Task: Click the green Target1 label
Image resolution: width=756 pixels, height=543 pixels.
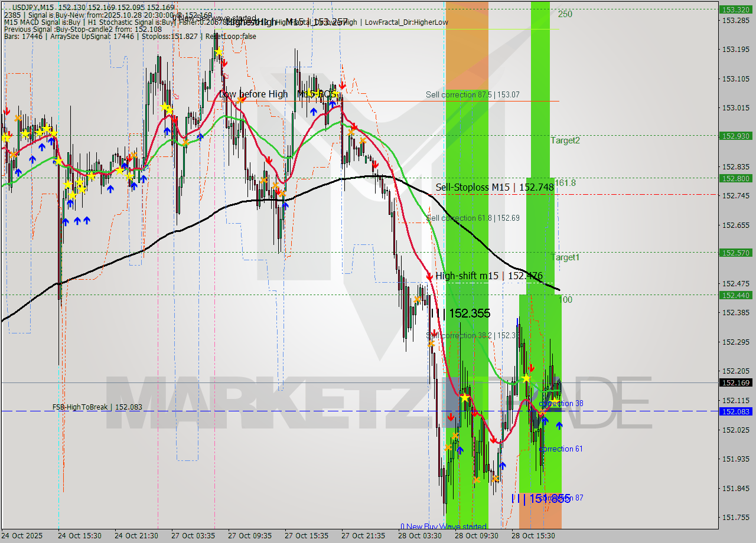Action: (565, 257)
